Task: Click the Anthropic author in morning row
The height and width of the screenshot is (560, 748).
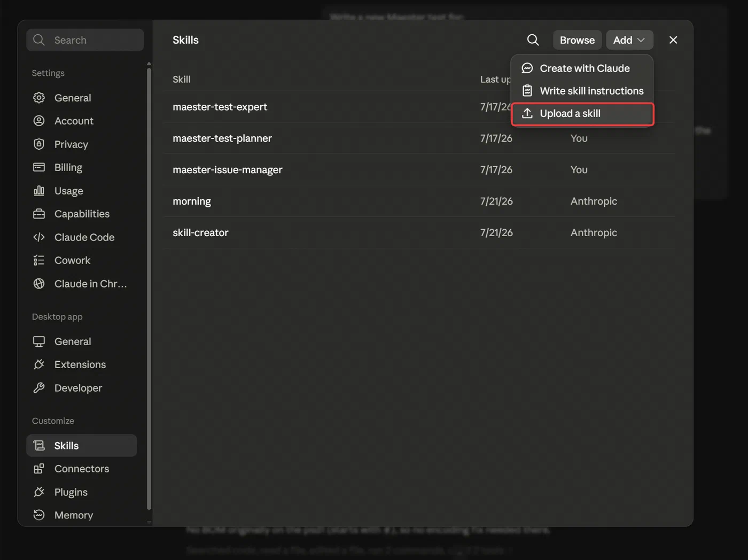Action: (594, 201)
